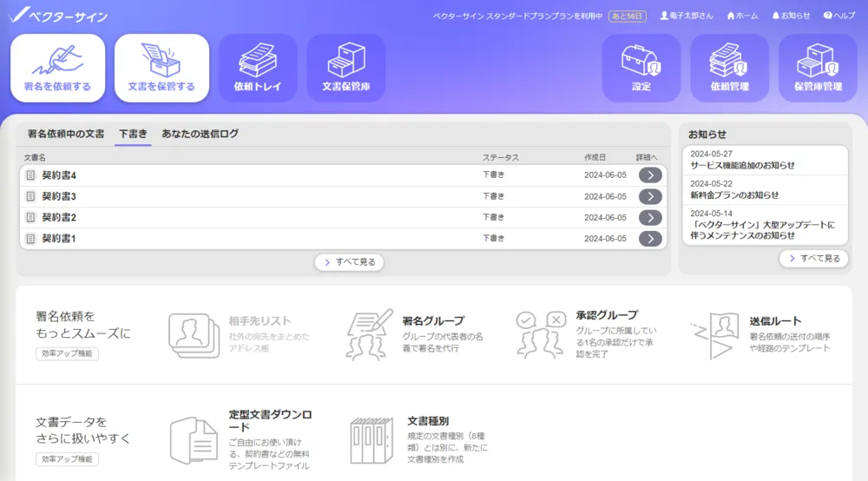This screenshot has width=868, height=481.
Task: Open the お知らせ bell notifications link
Action: [x=791, y=16]
